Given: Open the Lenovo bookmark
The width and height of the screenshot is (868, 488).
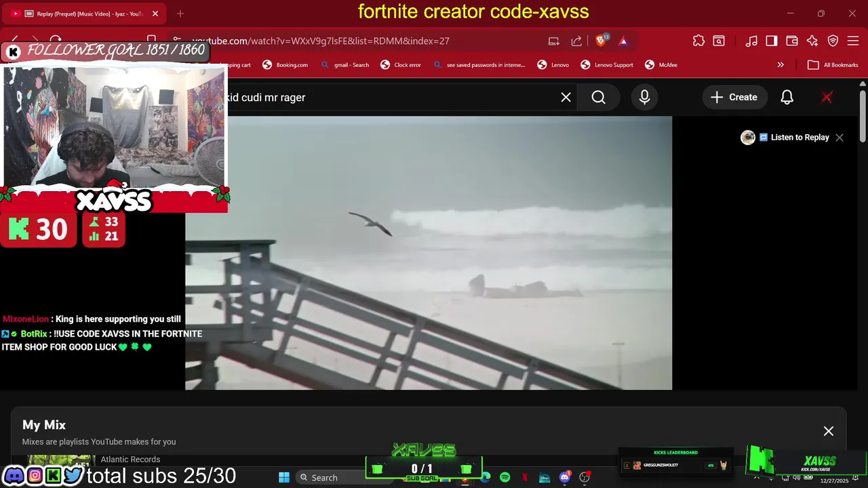Looking at the screenshot, I should (x=553, y=65).
